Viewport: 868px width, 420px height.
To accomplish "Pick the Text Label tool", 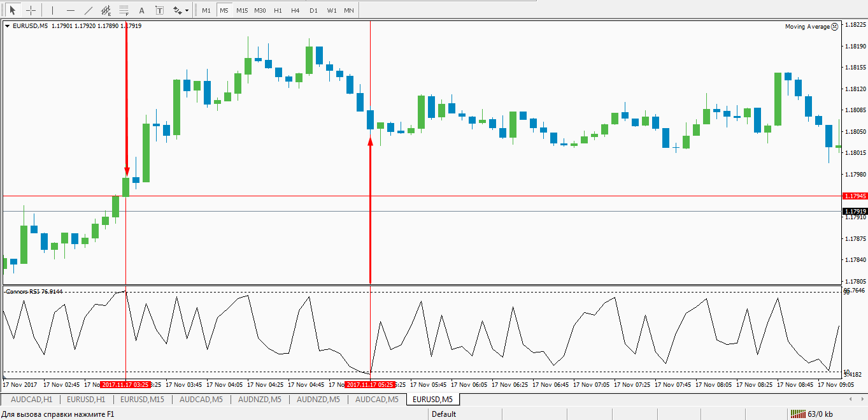I will pyautogui.click(x=159, y=10).
